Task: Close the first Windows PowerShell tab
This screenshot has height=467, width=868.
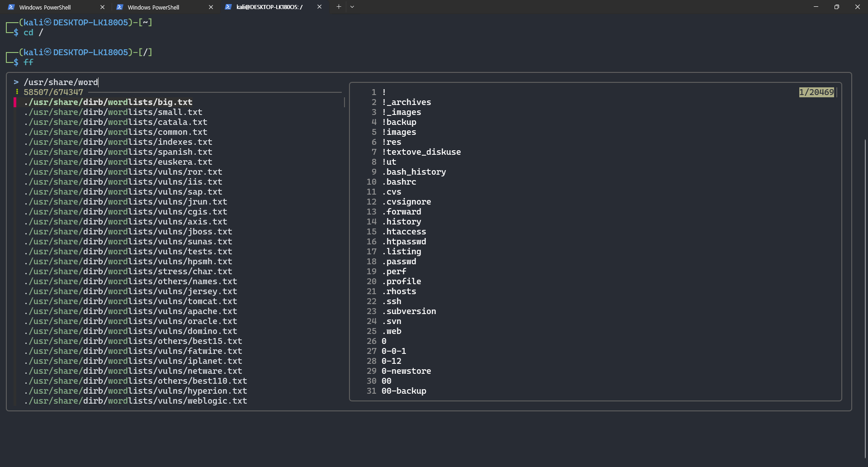Action: (x=102, y=7)
